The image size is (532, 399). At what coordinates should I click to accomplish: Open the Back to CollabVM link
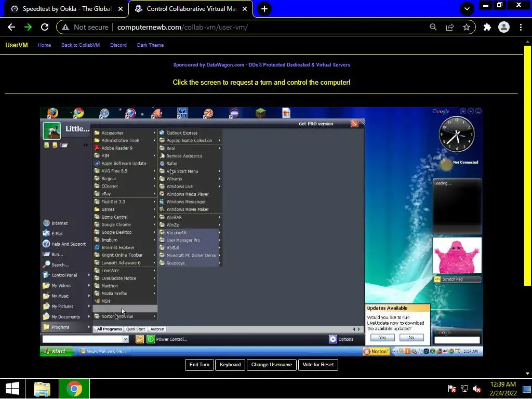(81, 45)
